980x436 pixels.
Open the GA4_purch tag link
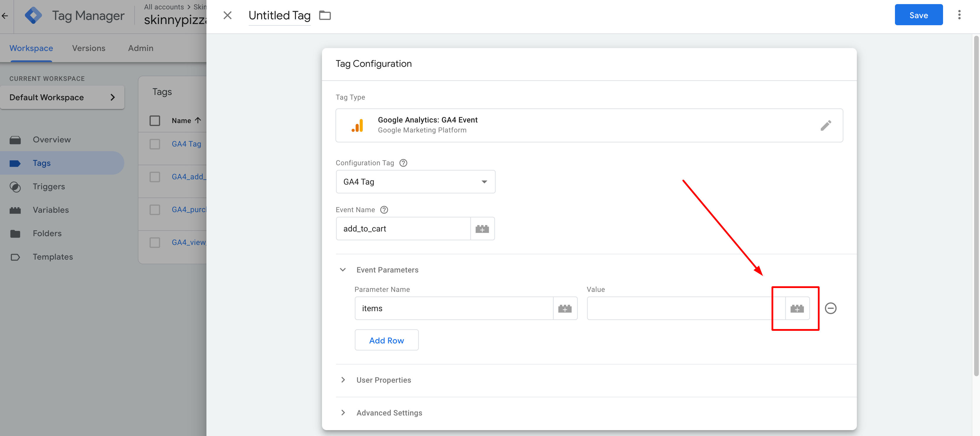pyautogui.click(x=189, y=210)
